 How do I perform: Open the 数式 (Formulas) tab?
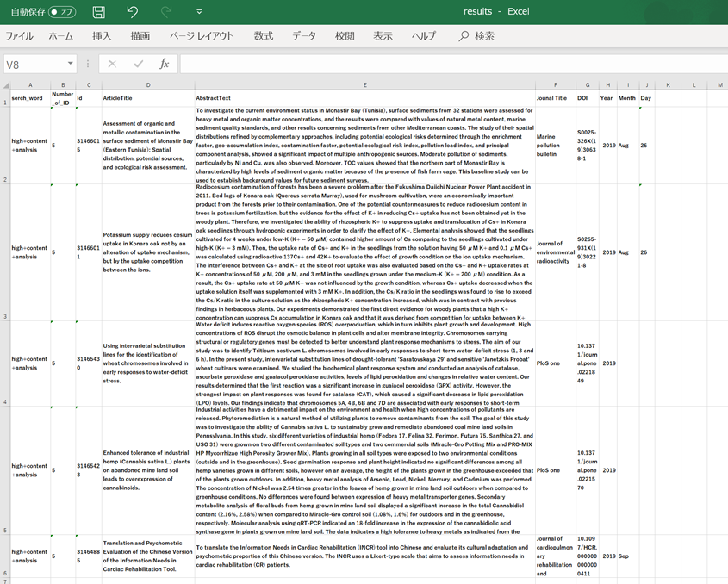(264, 36)
